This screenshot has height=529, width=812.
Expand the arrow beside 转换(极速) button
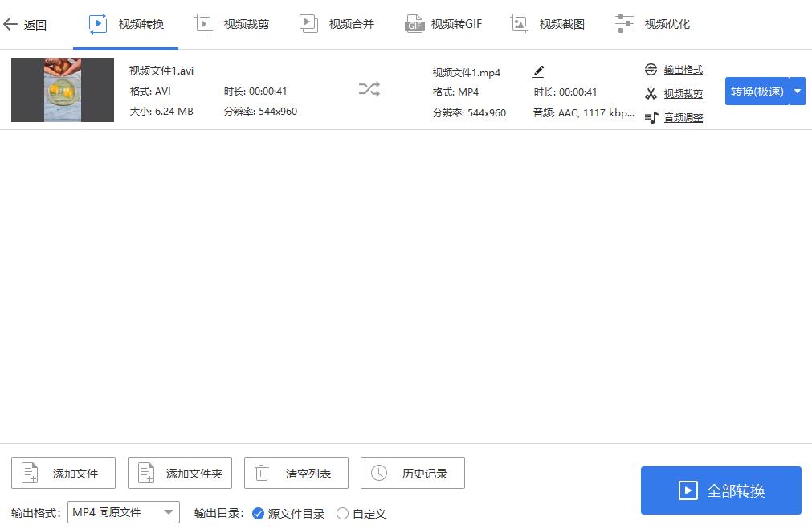pyautogui.click(x=797, y=92)
